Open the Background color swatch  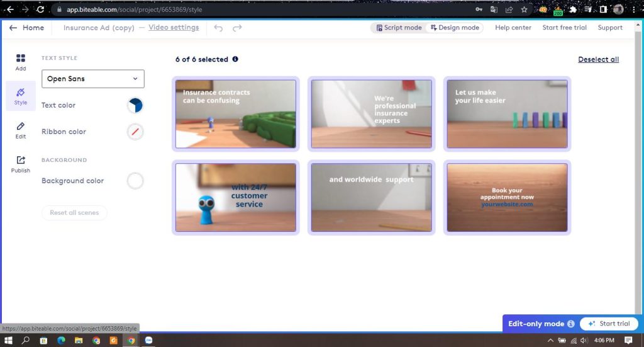pos(135,181)
